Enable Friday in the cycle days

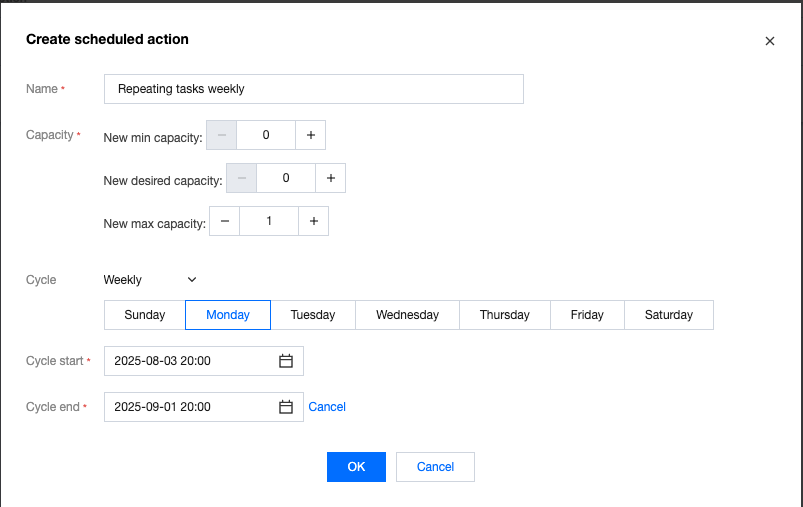(587, 315)
